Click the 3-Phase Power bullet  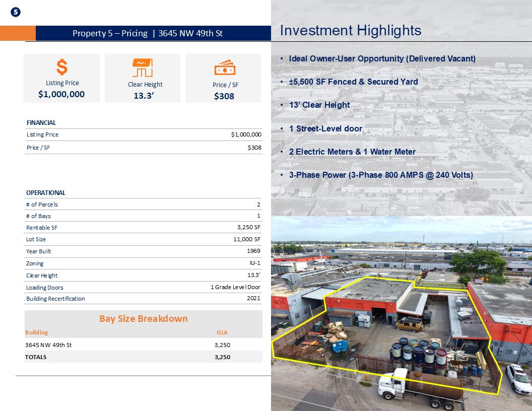[x=381, y=175]
